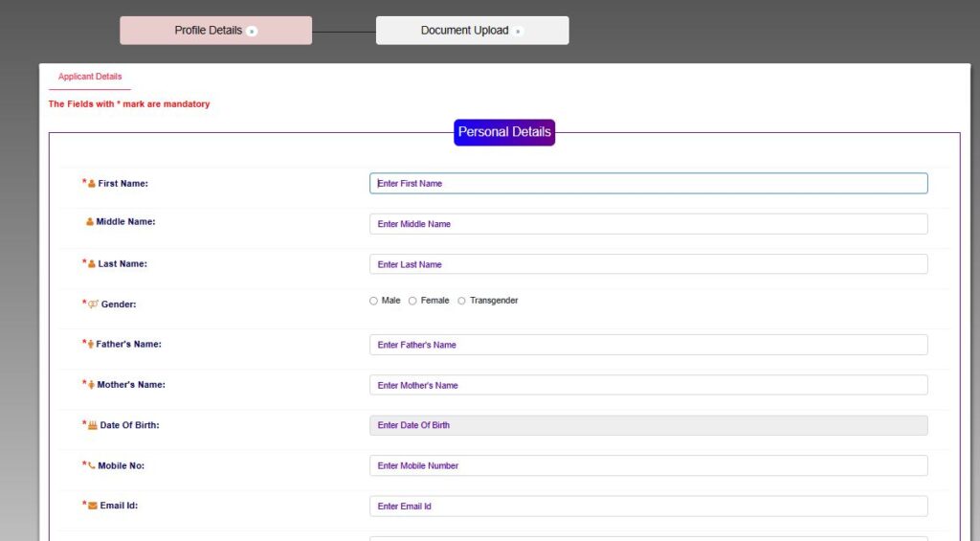The width and height of the screenshot is (980, 541).
Task: Focus the Mother's Name input field
Action: coord(649,385)
